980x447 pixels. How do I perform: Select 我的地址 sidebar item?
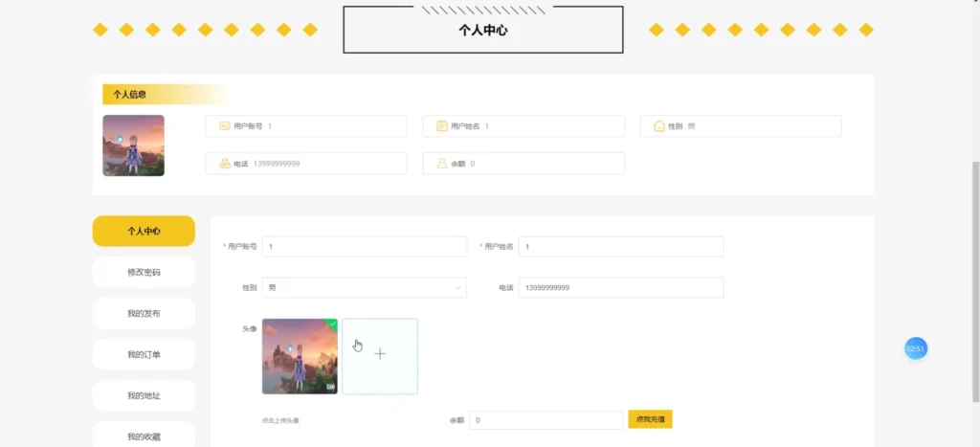144,395
